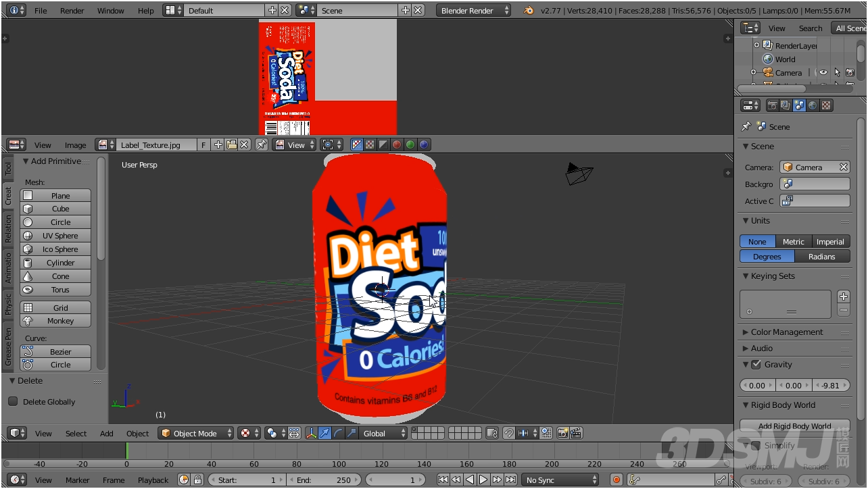Click the World properties tab icon
Screen dimensions: 868x489
(813, 105)
